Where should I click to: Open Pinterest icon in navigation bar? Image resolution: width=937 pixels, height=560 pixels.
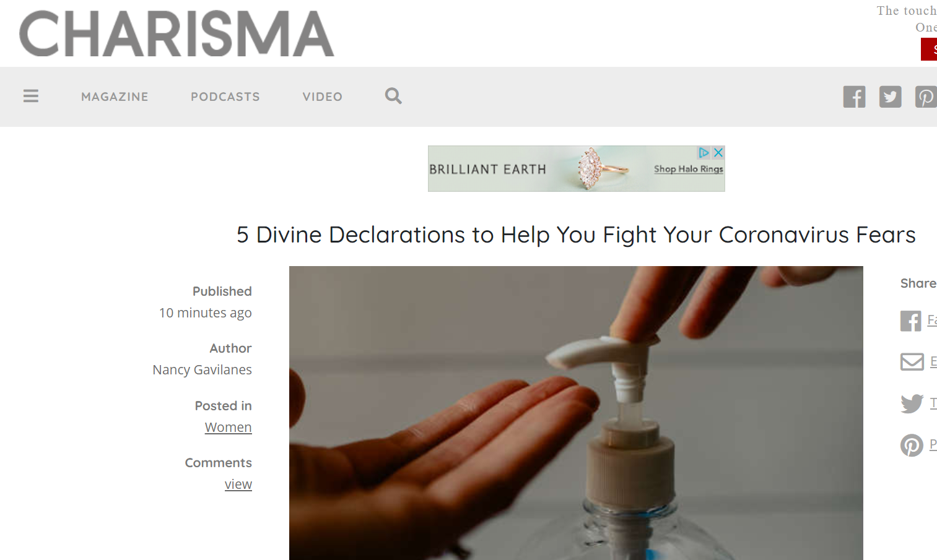pyautogui.click(x=926, y=97)
